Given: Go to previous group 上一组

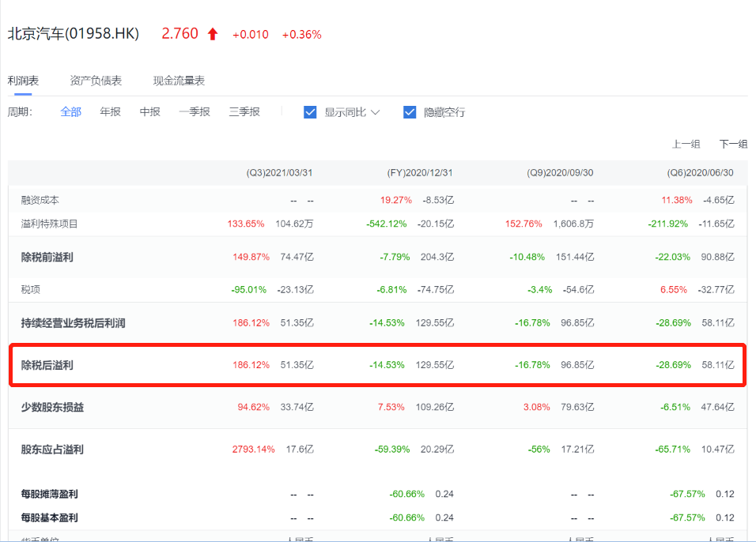Looking at the screenshot, I should click(x=686, y=144).
